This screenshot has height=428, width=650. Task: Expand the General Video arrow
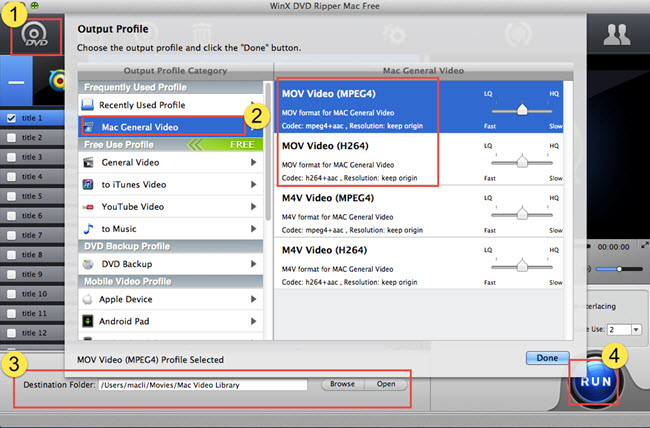tap(253, 163)
